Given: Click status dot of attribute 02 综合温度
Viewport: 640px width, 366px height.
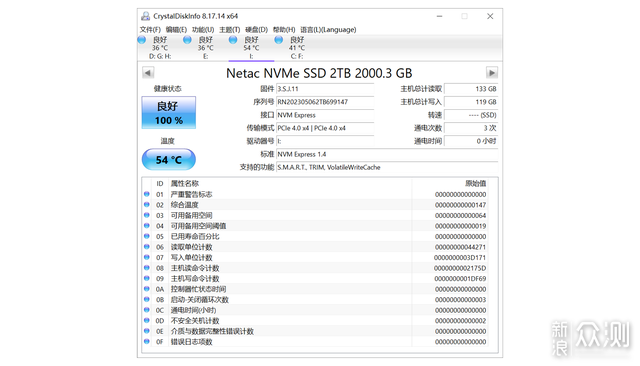Looking at the screenshot, I should 147,205.
